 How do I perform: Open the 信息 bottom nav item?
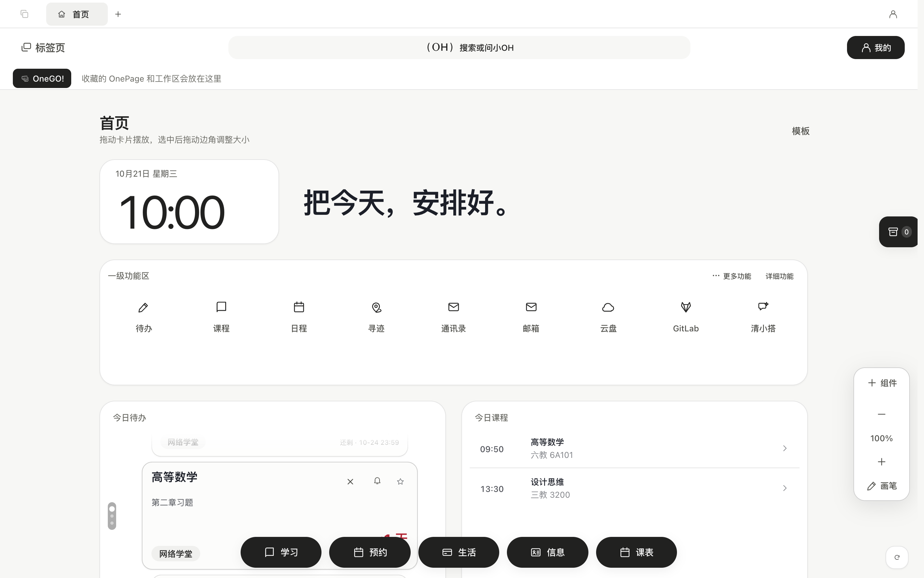point(548,552)
